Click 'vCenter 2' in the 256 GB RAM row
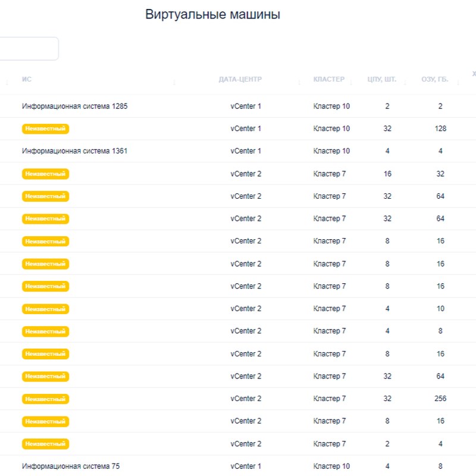Screen dimensions: 476x476 pos(246,398)
